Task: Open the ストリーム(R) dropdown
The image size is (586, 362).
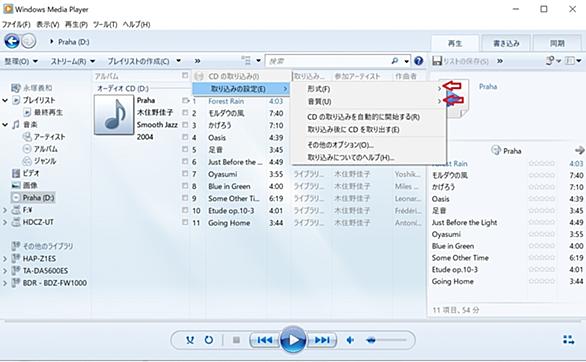Action: click(73, 61)
